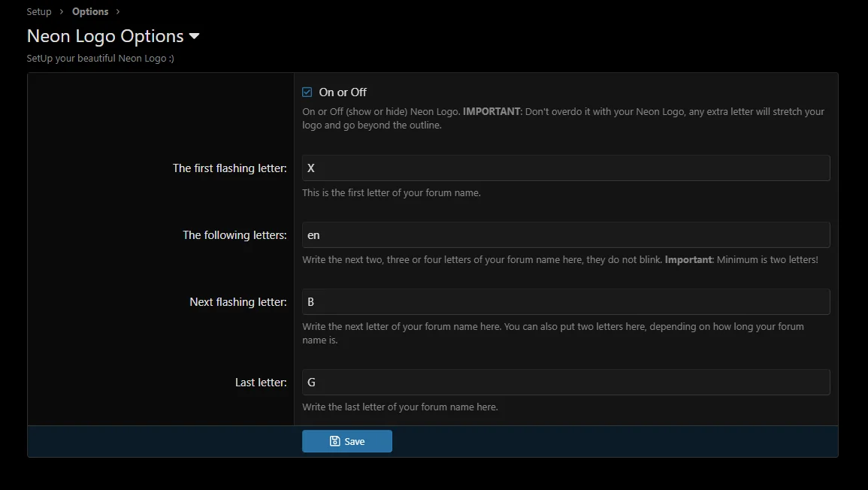Click the Last letter input containing G
868x490 pixels.
(x=565, y=383)
